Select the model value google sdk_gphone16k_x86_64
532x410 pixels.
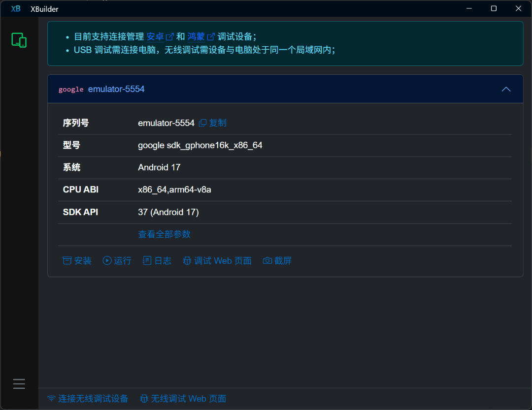click(x=200, y=145)
